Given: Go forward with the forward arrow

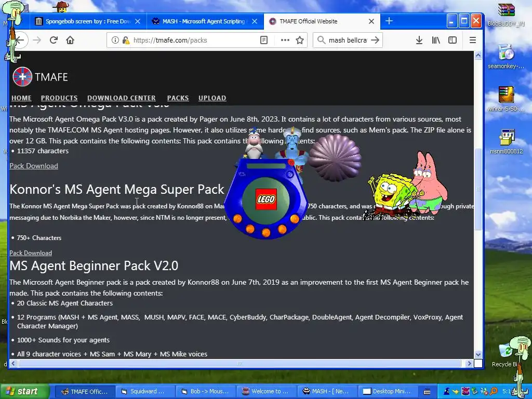Looking at the screenshot, I should click(x=37, y=40).
